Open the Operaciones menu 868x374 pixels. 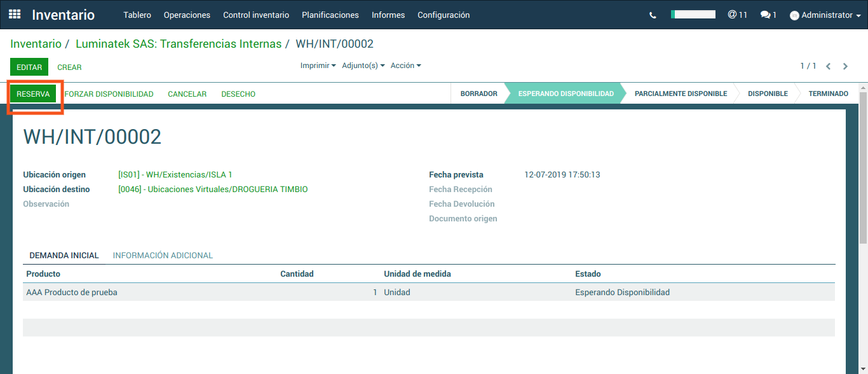[x=187, y=15]
